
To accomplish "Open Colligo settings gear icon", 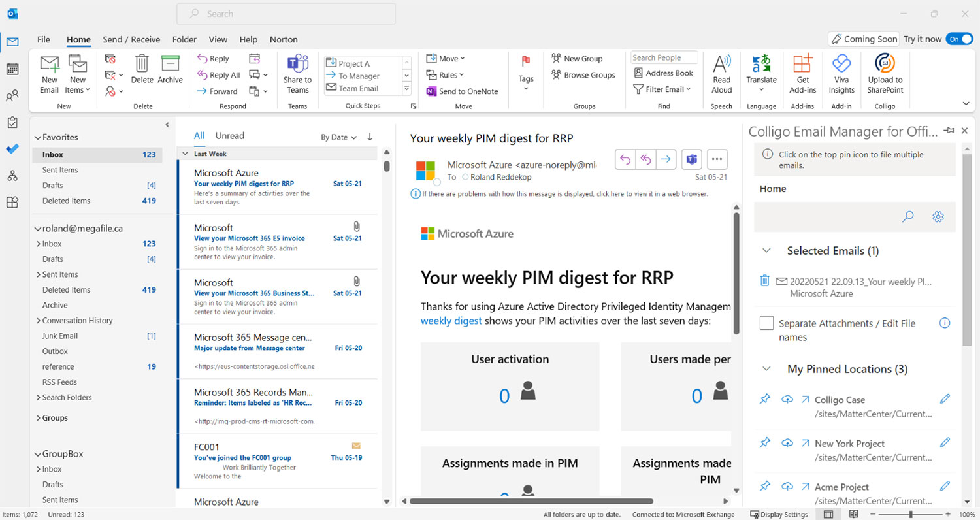I will coord(938,216).
